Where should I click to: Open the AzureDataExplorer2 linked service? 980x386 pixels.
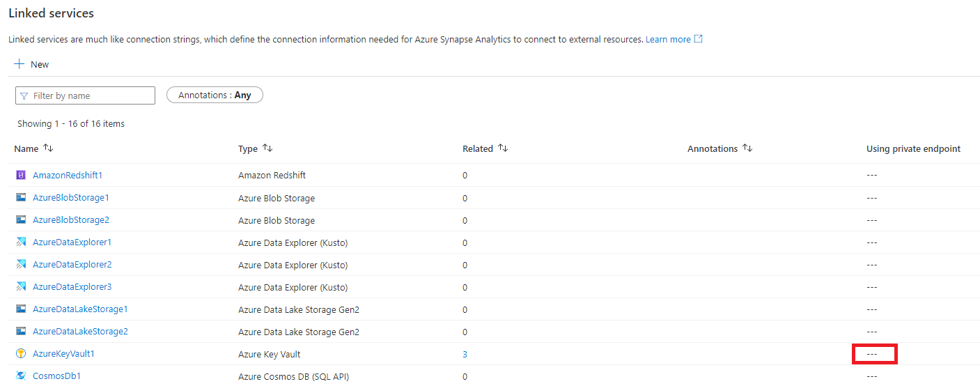coord(72,264)
